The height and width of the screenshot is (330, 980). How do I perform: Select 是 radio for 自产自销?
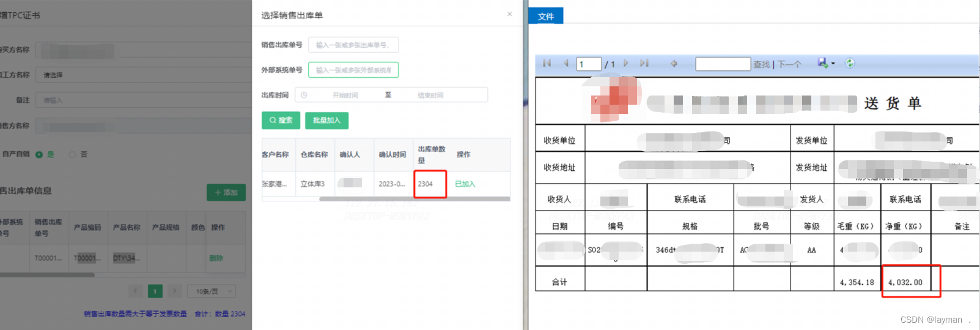point(39,154)
